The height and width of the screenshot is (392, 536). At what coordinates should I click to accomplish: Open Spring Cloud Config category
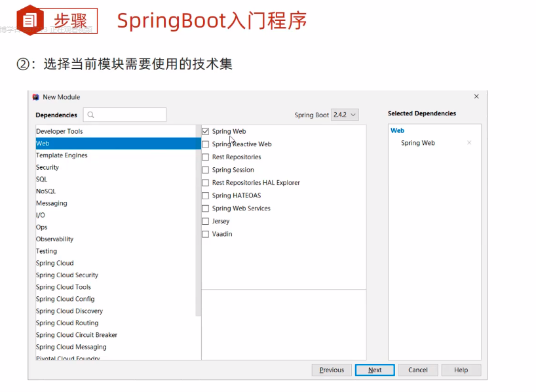[116, 299]
